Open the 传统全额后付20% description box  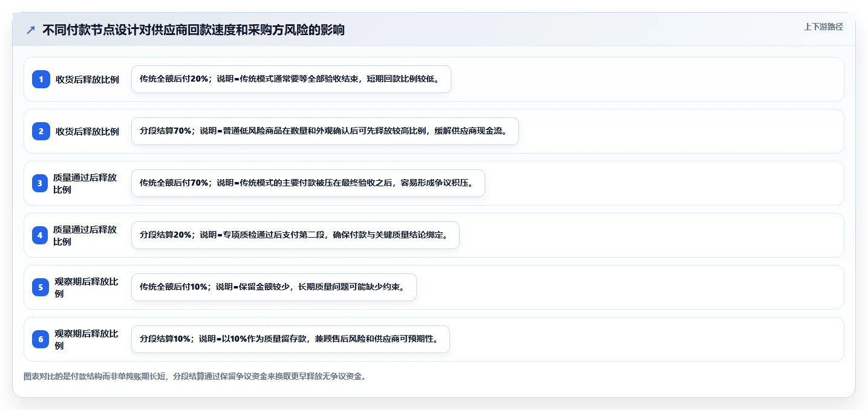[x=291, y=79]
